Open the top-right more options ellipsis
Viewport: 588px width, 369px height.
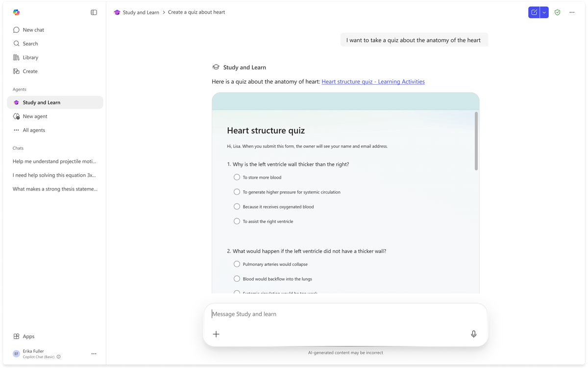(572, 12)
